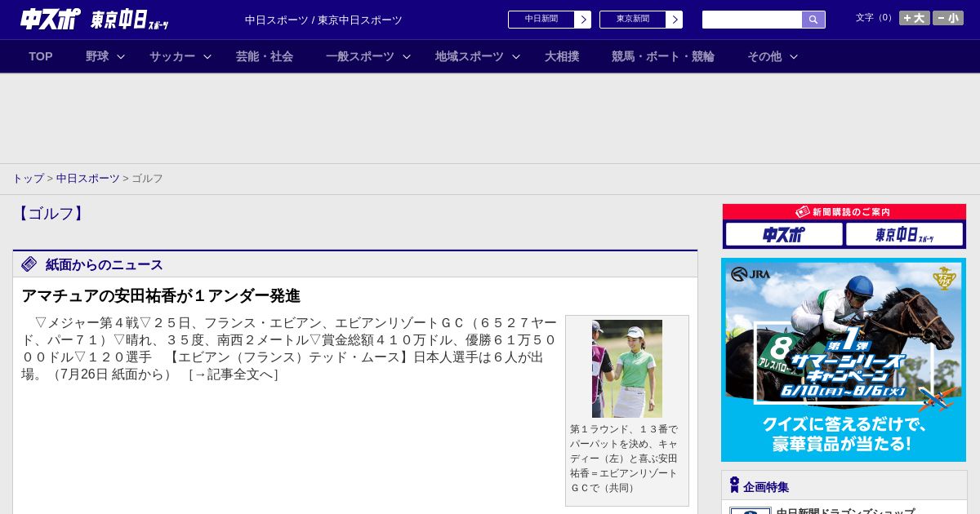Click the 紙面からのニュース section icon

tap(29, 264)
